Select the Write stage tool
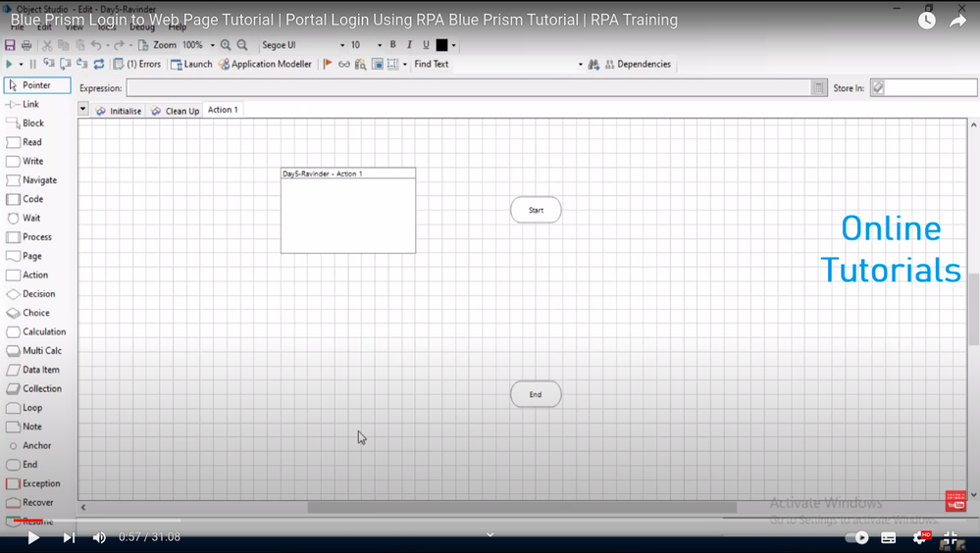This screenshot has width=980, height=553. 25,161
